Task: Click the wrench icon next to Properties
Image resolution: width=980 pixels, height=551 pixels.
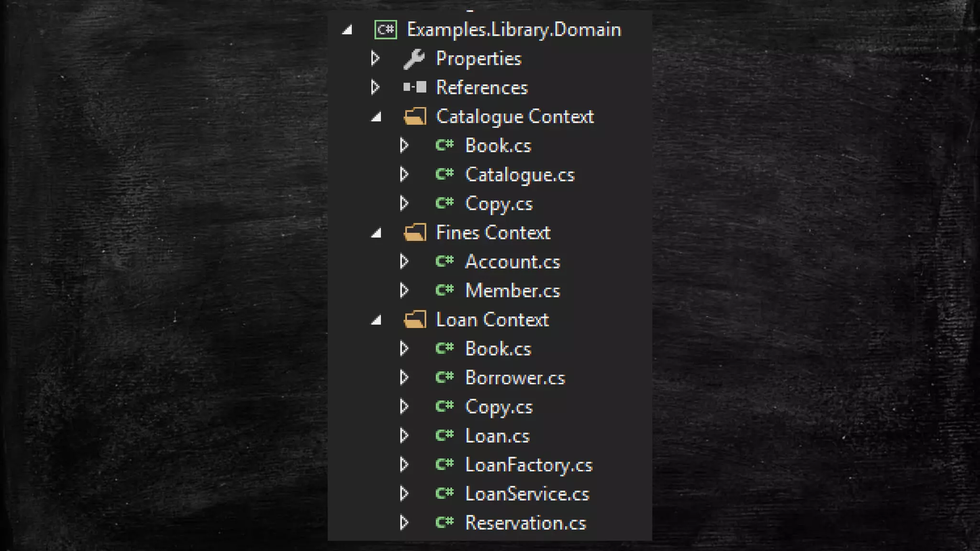Action: [x=414, y=59]
